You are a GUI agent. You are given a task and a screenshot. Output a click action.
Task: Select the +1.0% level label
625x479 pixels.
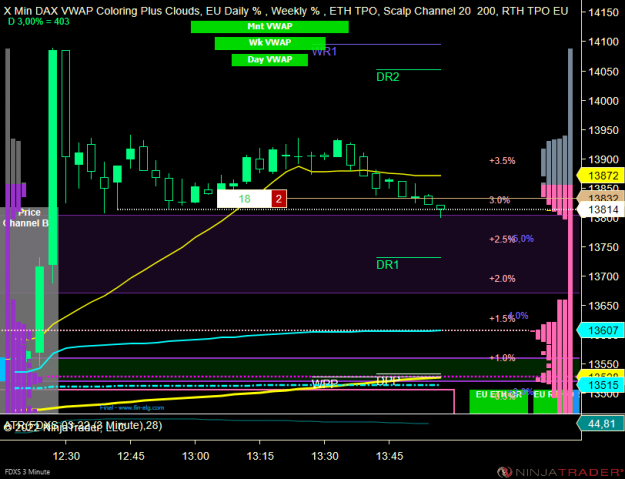502,358
